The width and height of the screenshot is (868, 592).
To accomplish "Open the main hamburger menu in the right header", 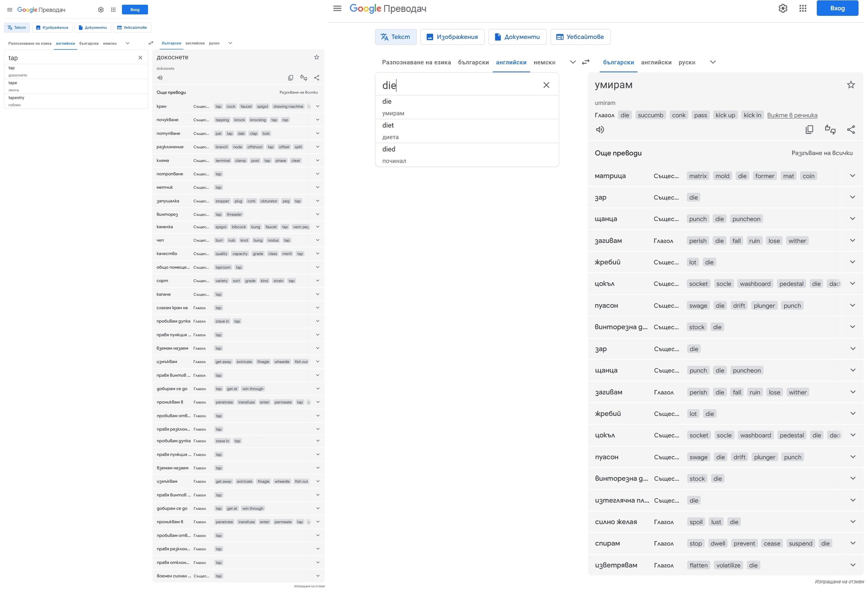I will [337, 8].
